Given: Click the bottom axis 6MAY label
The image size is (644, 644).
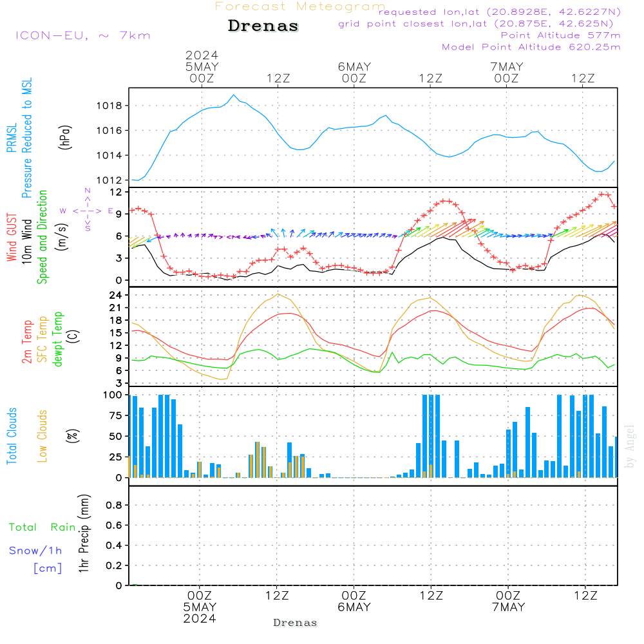Looking at the screenshot, I should [x=354, y=607].
